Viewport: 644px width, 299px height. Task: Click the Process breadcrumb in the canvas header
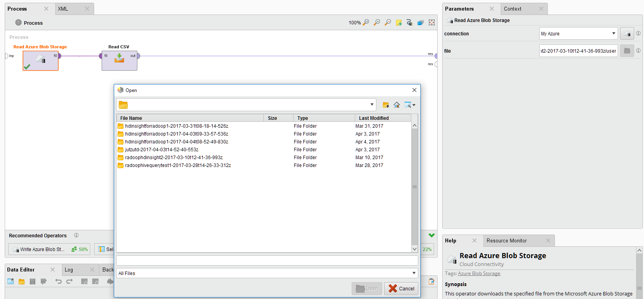33,23
